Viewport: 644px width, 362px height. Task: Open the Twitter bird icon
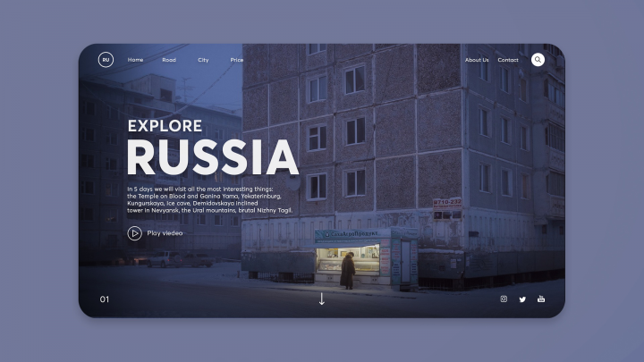522,299
